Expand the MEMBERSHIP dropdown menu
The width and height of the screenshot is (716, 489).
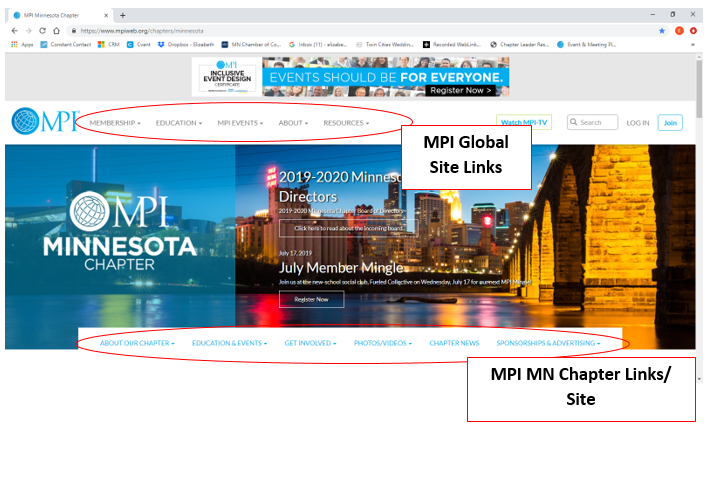pyautogui.click(x=115, y=123)
